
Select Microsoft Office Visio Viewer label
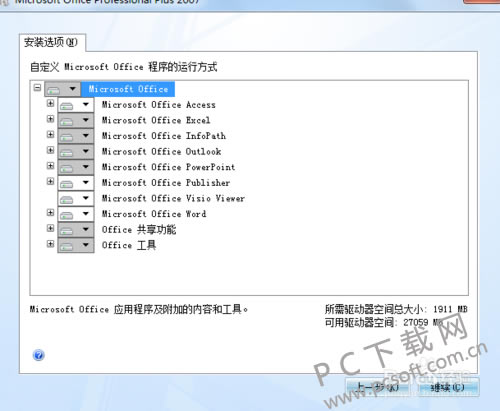pos(173,198)
